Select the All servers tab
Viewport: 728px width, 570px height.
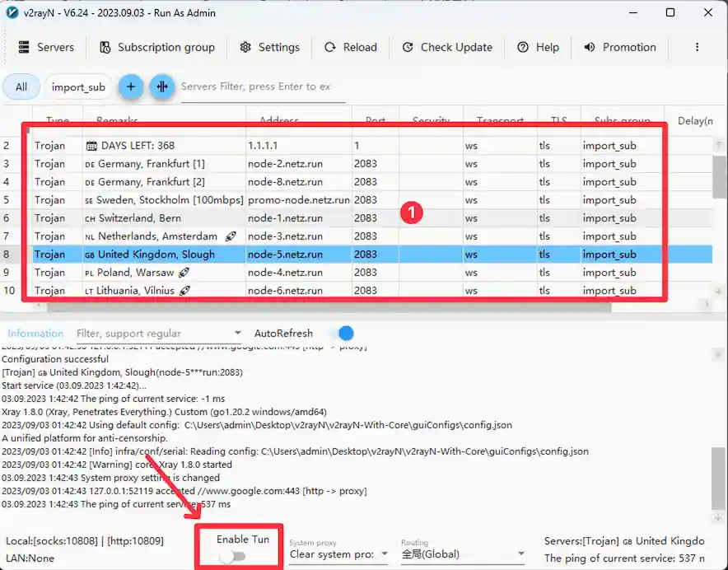pyautogui.click(x=21, y=86)
